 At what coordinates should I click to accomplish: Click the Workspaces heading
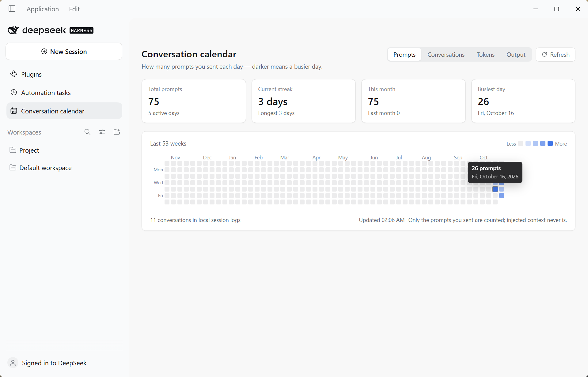24,132
